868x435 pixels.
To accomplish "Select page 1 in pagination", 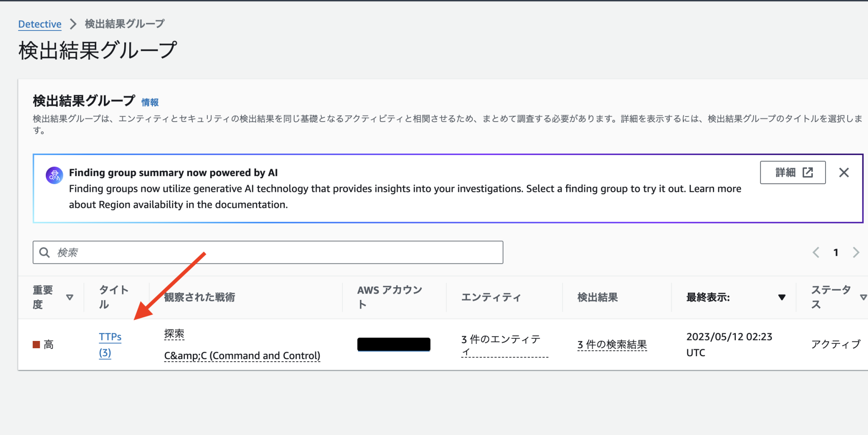I will [x=835, y=252].
